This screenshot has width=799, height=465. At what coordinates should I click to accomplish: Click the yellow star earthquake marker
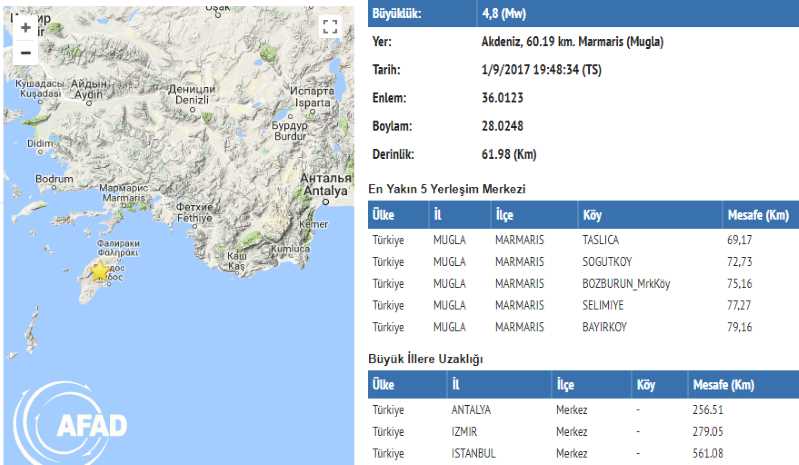pos(100,270)
